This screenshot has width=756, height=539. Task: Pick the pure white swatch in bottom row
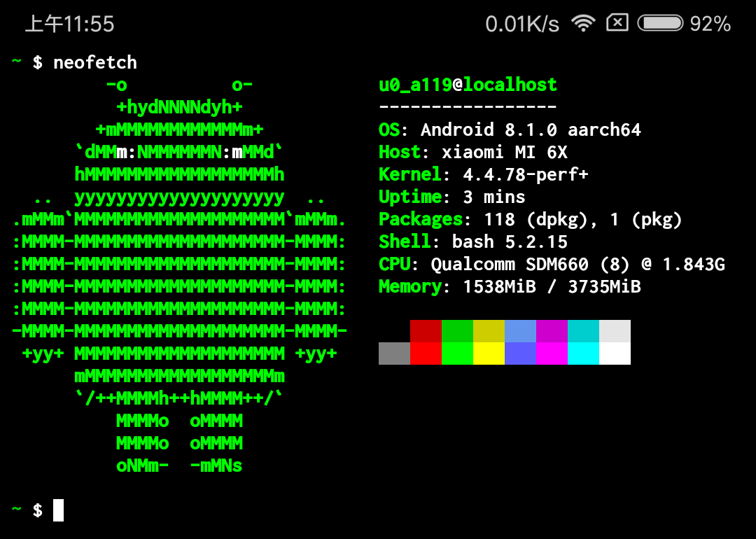point(615,353)
